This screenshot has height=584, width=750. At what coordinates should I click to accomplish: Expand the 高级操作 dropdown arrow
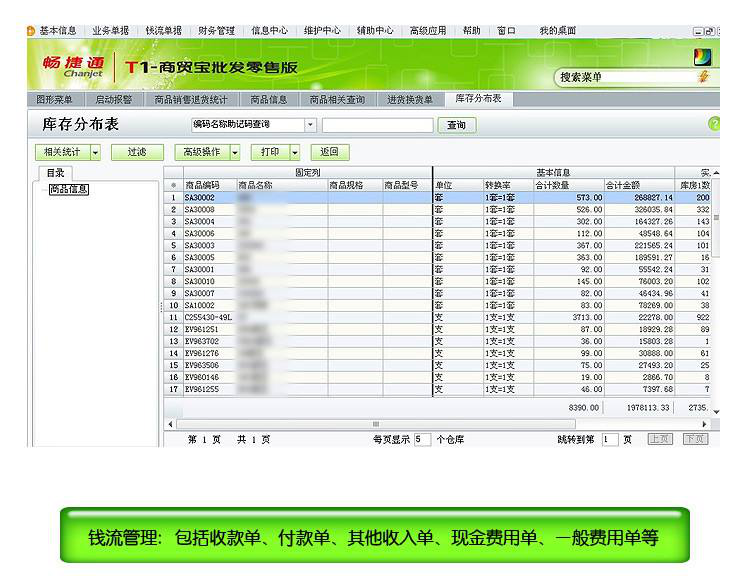(235, 152)
